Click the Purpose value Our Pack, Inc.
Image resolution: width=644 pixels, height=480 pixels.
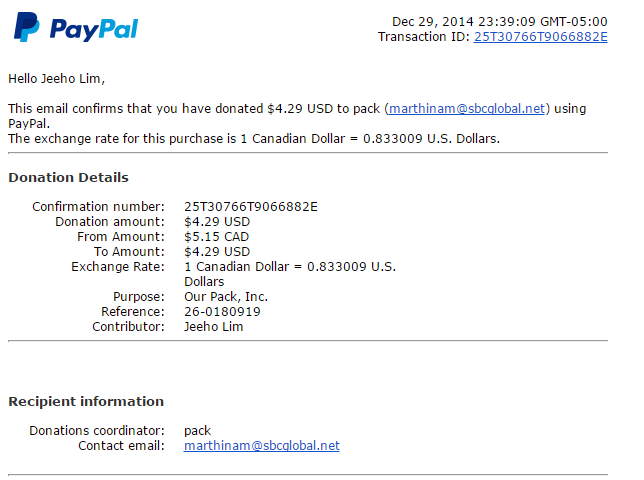(226, 297)
